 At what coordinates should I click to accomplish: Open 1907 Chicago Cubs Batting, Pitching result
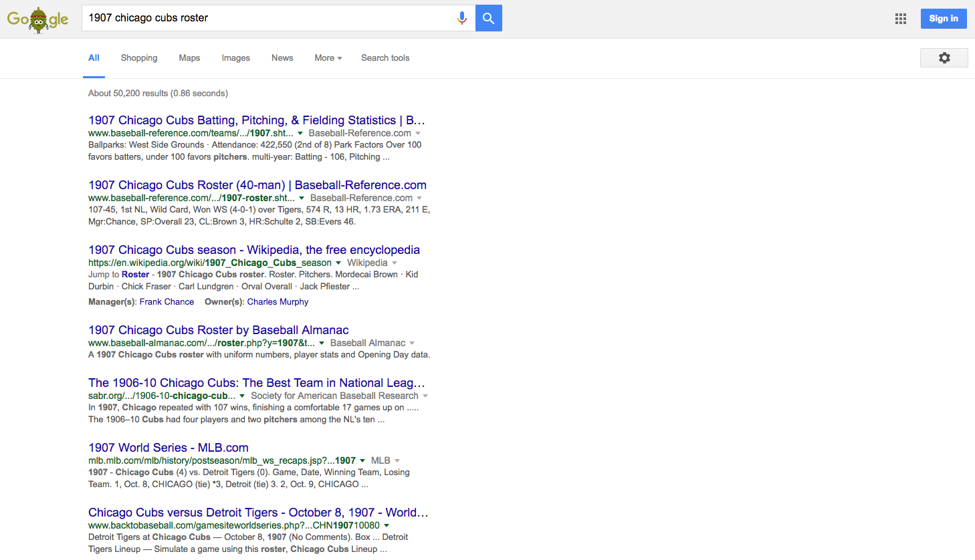tap(257, 120)
